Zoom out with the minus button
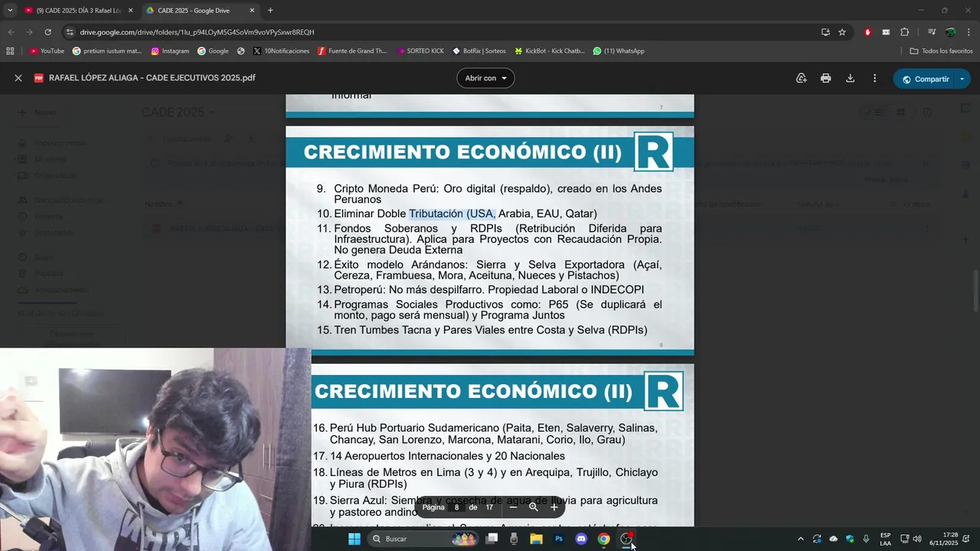Image resolution: width=980 pixels, height=551 pixels. click(513, 507)
